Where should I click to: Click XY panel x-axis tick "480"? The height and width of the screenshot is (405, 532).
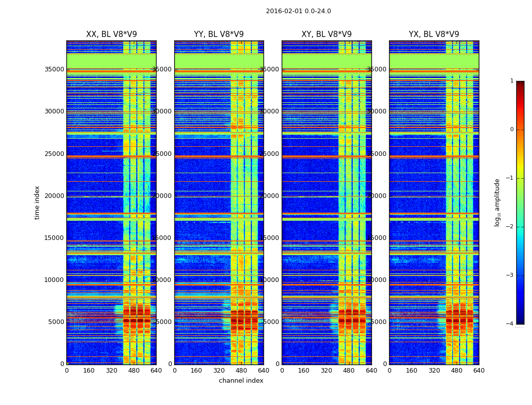[349, 371]
